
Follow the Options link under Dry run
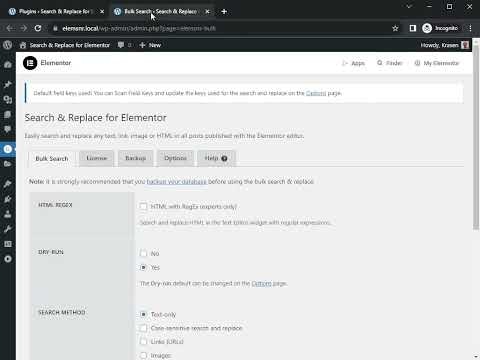[261, 283]
